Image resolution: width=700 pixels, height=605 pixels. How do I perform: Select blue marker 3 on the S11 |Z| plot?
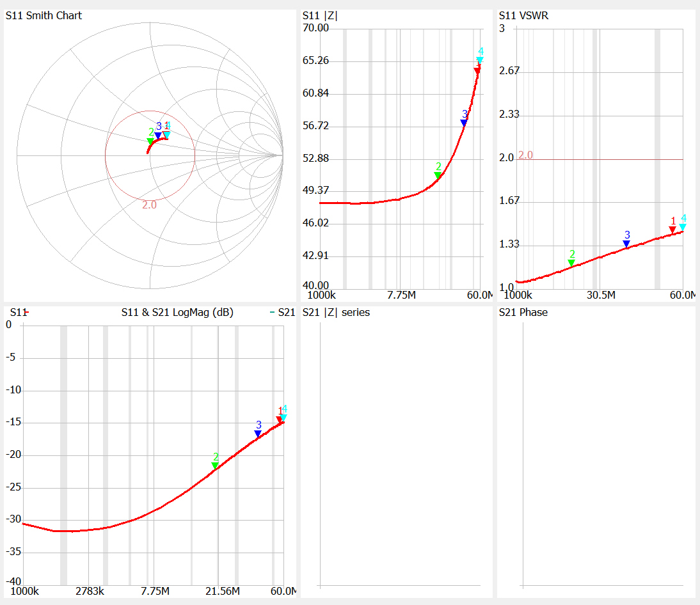click(x=465, y=122)
